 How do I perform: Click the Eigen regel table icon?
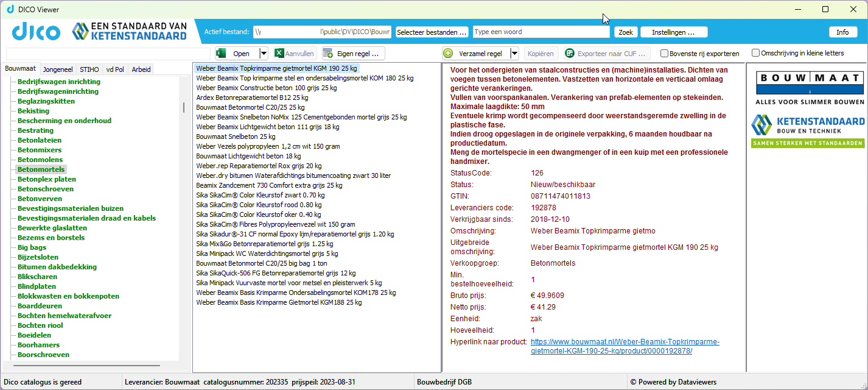pyautogui.click(x=328, y=54)
